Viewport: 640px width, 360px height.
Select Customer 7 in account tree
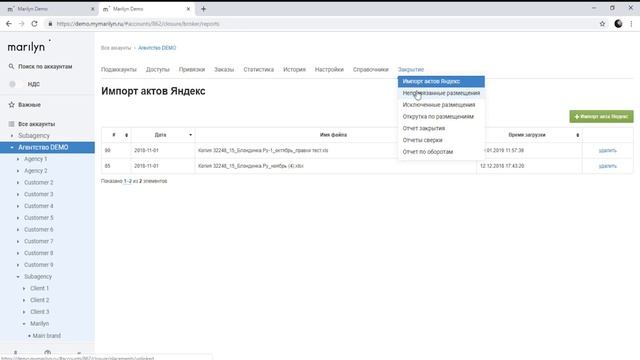click(38, 241)
